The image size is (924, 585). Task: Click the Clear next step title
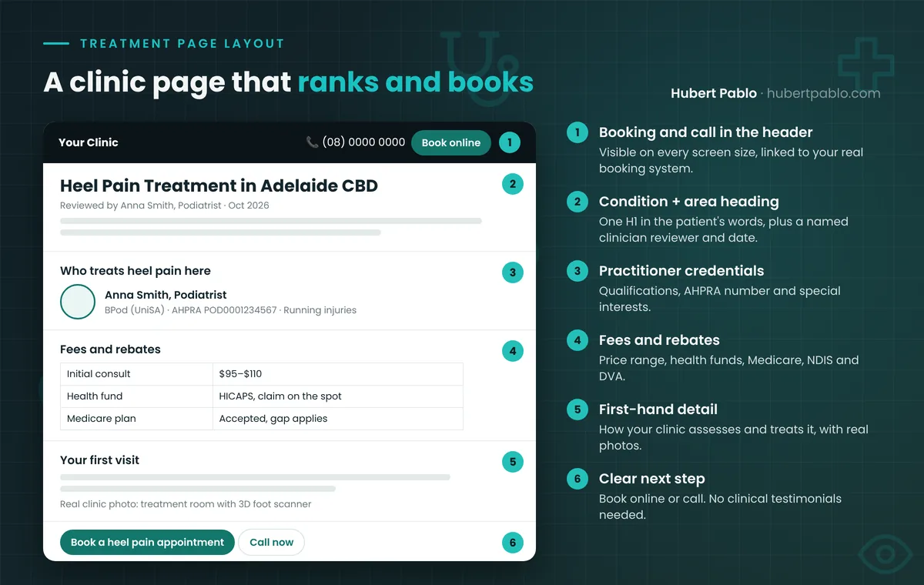[651, 479]
